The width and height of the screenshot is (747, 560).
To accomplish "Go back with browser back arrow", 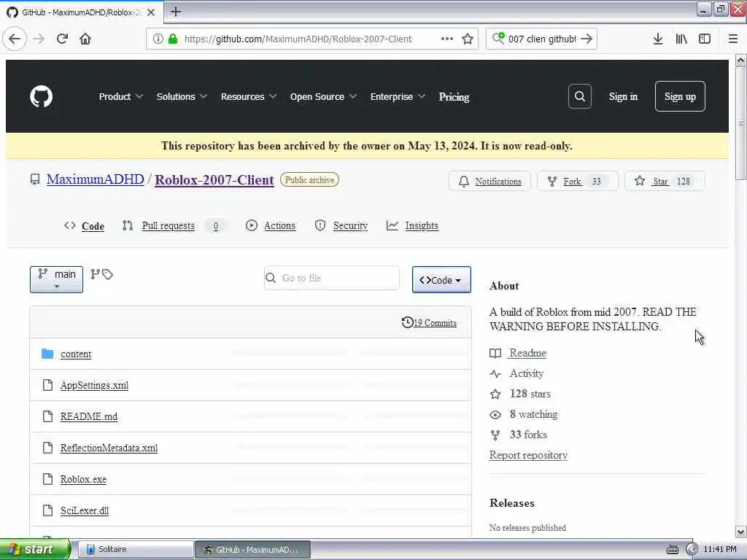I will (x=15, y=39).
